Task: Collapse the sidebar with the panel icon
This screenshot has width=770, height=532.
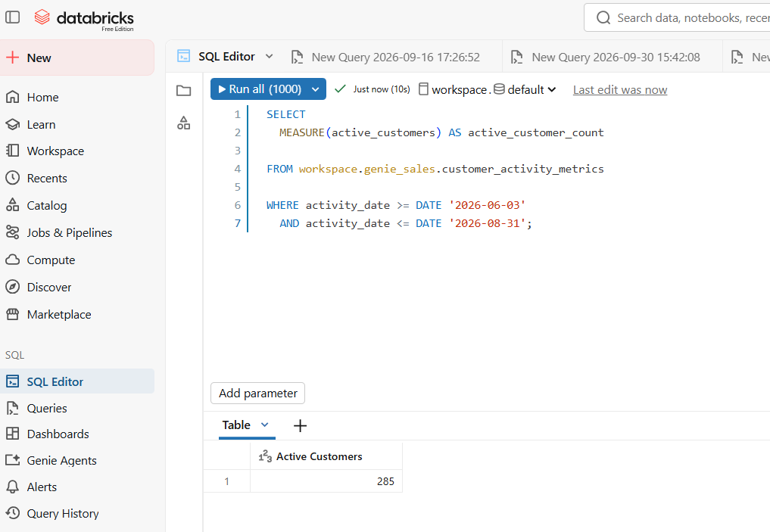Action: [x=13, y=17]
